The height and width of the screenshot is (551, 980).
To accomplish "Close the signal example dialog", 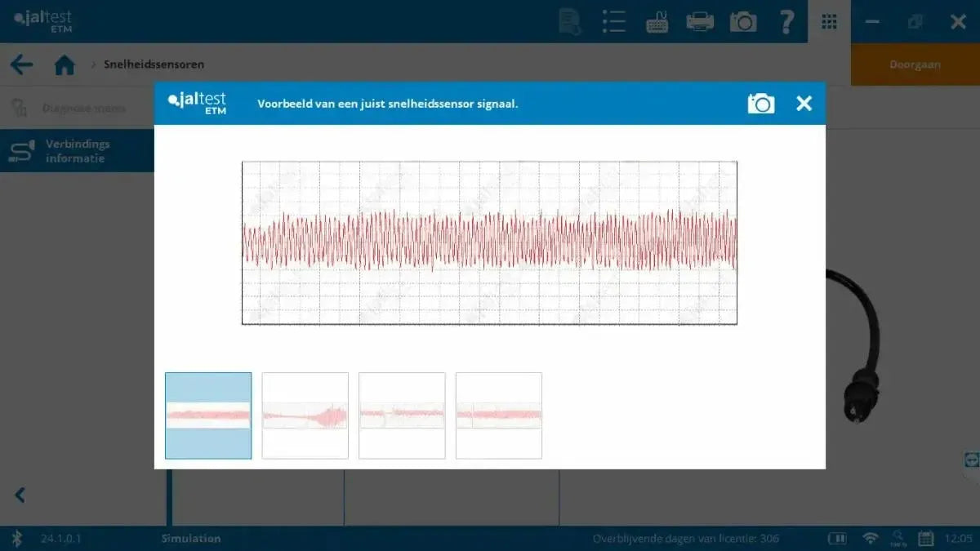I will click(x=804, y=104).
